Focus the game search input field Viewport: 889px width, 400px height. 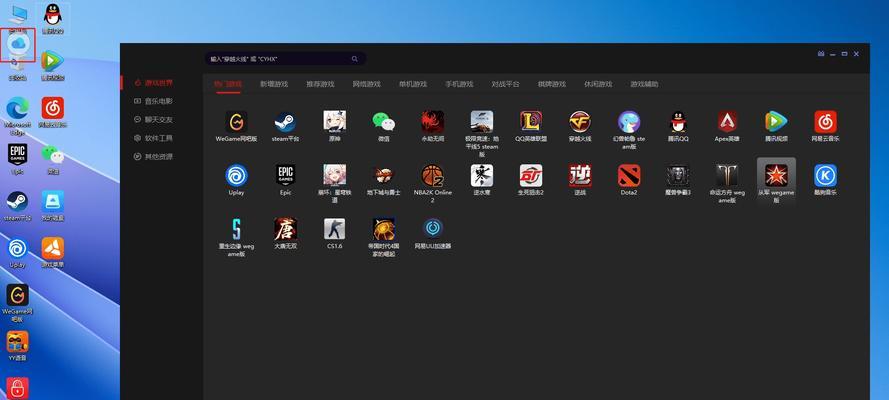click(285, 58)
